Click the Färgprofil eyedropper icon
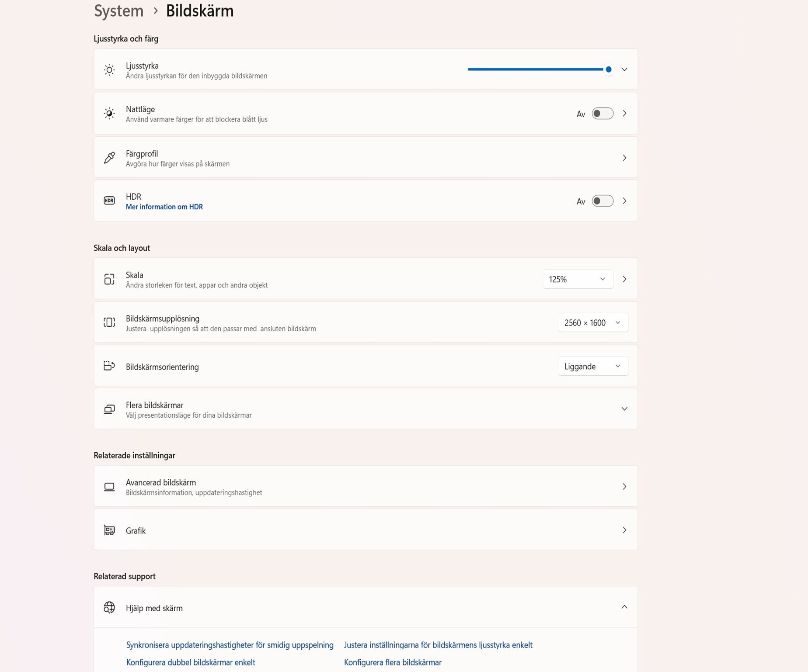The width and height of the screenshot is (808, 672). tap(109, 158)
